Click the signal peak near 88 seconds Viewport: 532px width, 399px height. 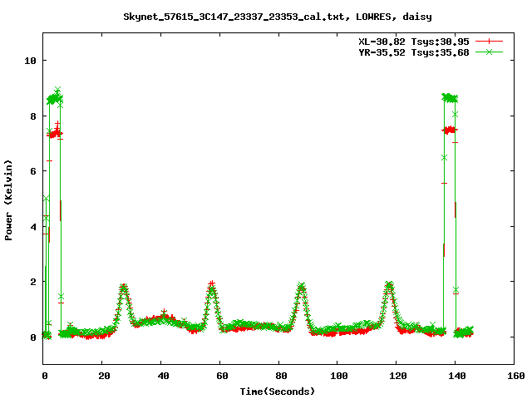pos(301,287)
